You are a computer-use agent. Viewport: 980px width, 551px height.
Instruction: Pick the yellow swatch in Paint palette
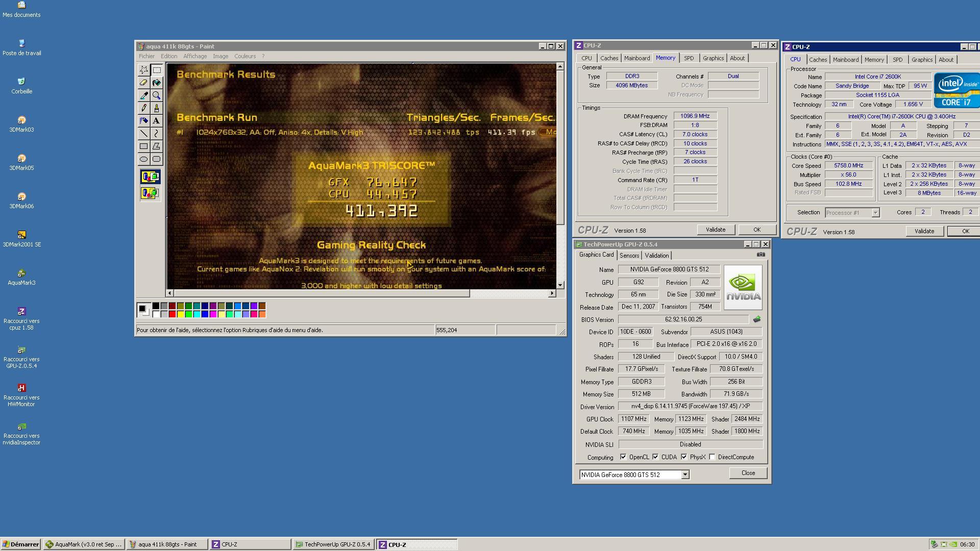(x=180, y=314)
